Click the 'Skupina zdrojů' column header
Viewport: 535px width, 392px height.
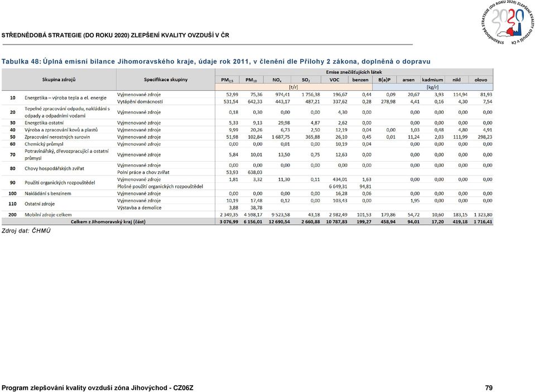tap(59, 80)
